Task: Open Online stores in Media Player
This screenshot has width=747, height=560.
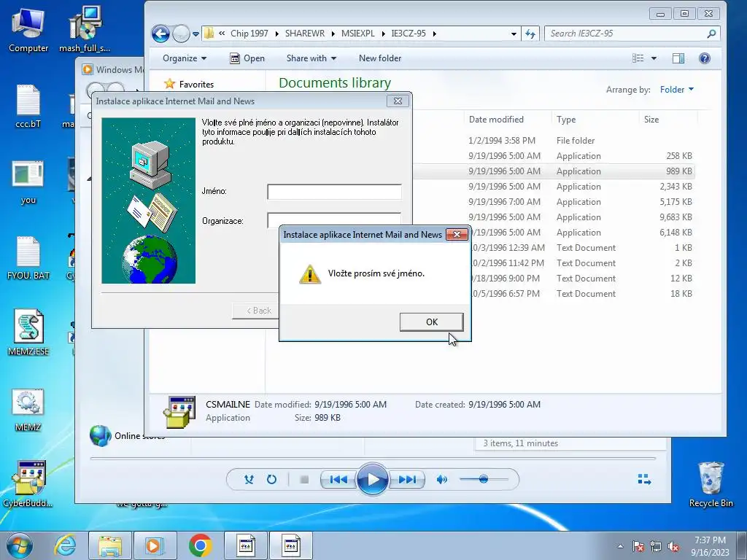Action: pos(127,436)
